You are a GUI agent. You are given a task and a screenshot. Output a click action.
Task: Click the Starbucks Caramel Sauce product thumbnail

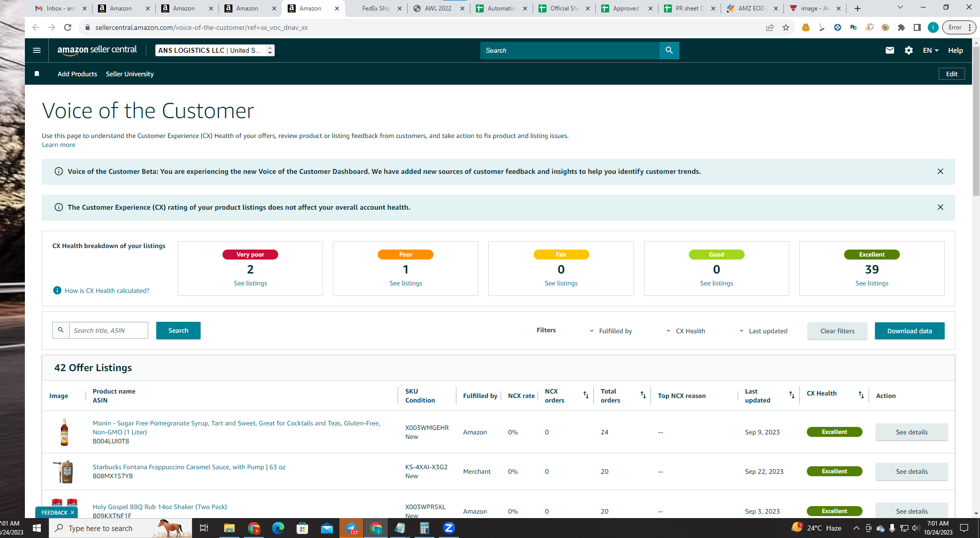(64, 471)
